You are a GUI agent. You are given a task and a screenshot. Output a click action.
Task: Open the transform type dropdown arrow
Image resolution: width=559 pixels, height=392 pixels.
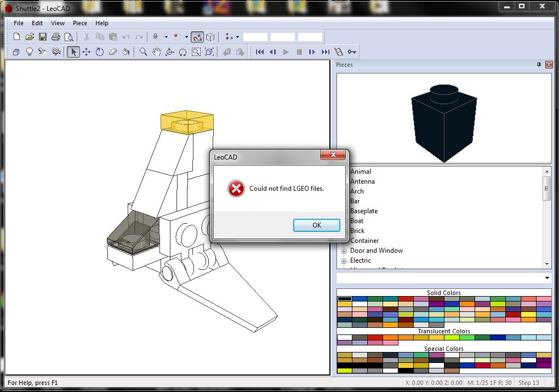pyautogui.click(x=237, y=37)
